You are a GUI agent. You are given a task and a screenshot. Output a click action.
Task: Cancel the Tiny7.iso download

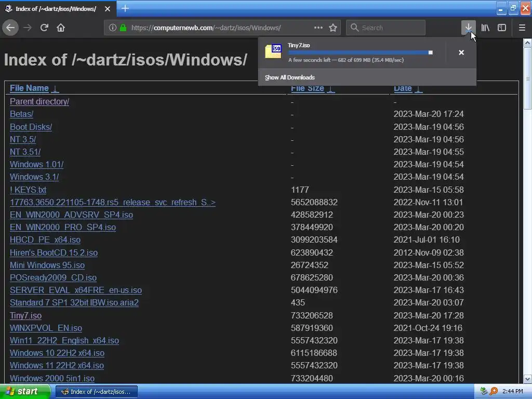[x=461, y=52]
